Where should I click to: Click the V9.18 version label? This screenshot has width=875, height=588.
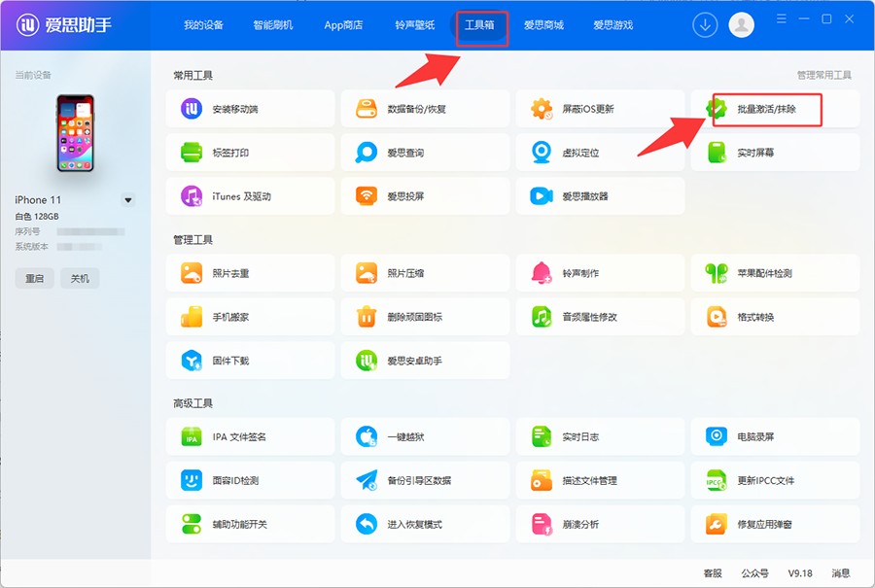pyautogui.click(x=800, y=573)
